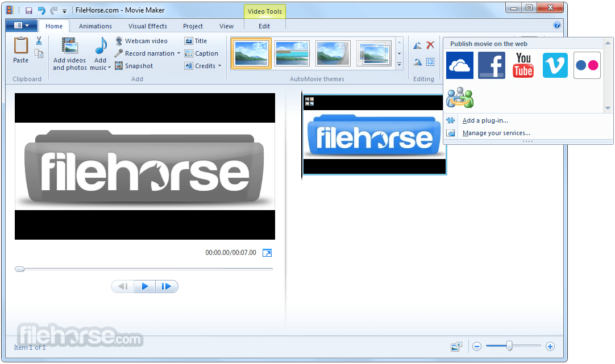This screenshot has width=615, height=364.
Task: Publish movie on YouTube
Action: (523, 65)
